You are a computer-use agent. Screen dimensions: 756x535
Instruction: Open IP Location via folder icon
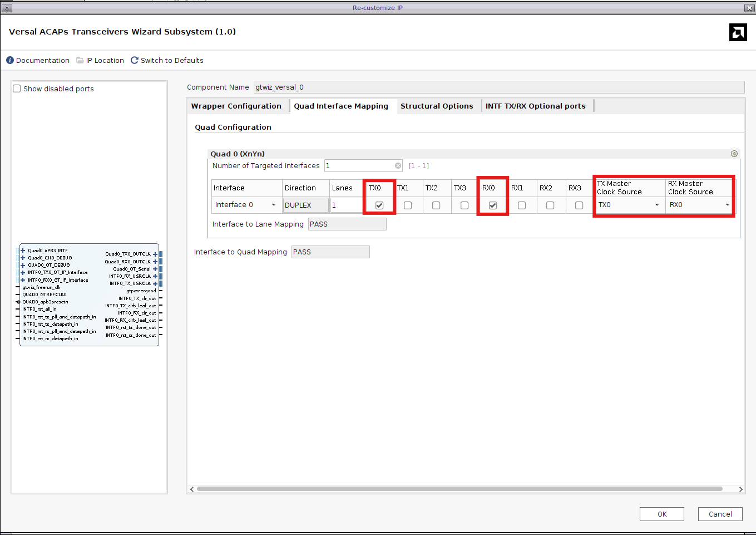pyautogui.click(x=80, y=60)
